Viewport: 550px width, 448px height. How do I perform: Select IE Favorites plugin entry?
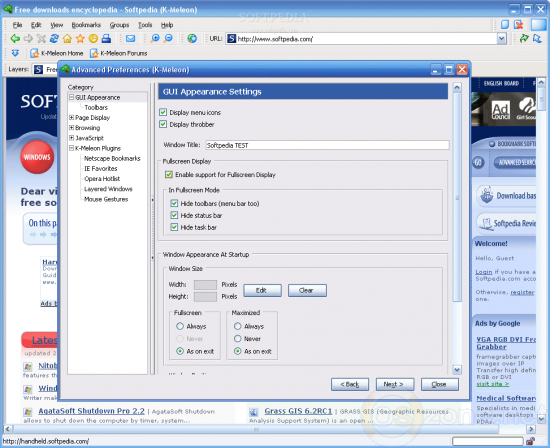pyautogui.click(x=101, y=169)
